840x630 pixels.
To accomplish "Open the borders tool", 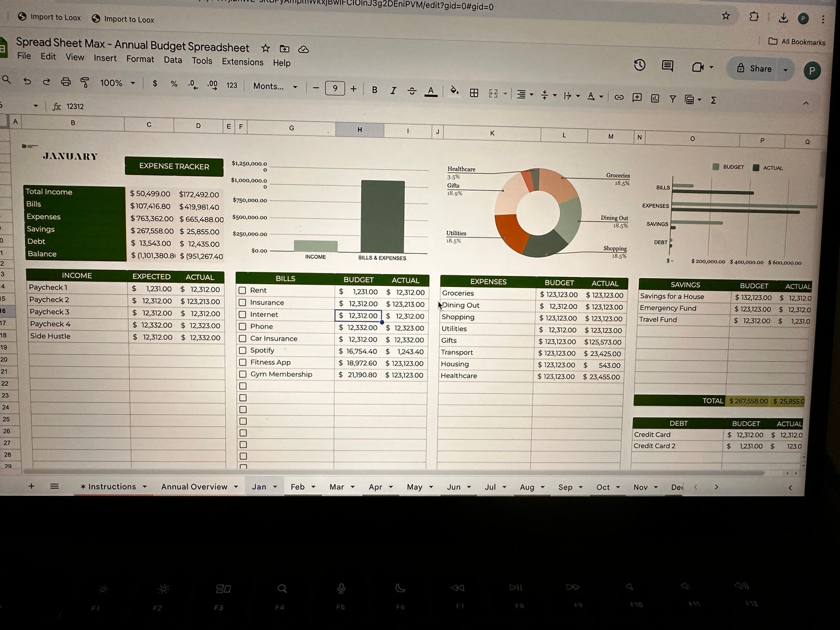I will pyautogui.click(x=474, y=93).
